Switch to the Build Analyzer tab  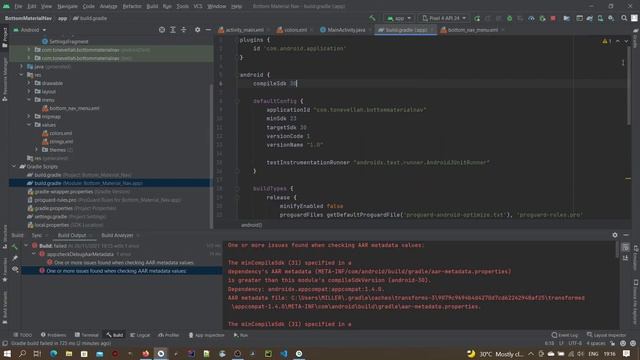117,235
